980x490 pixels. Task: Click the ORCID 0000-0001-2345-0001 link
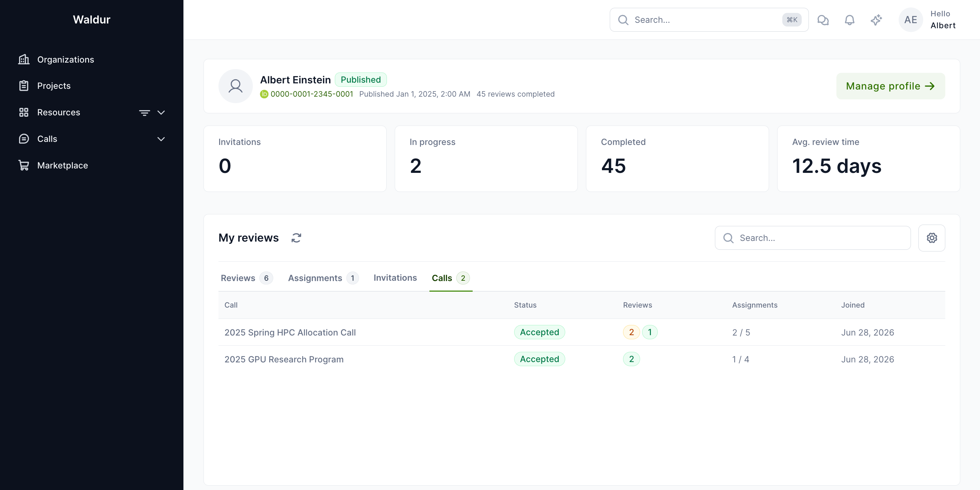[x=312, y=94]
